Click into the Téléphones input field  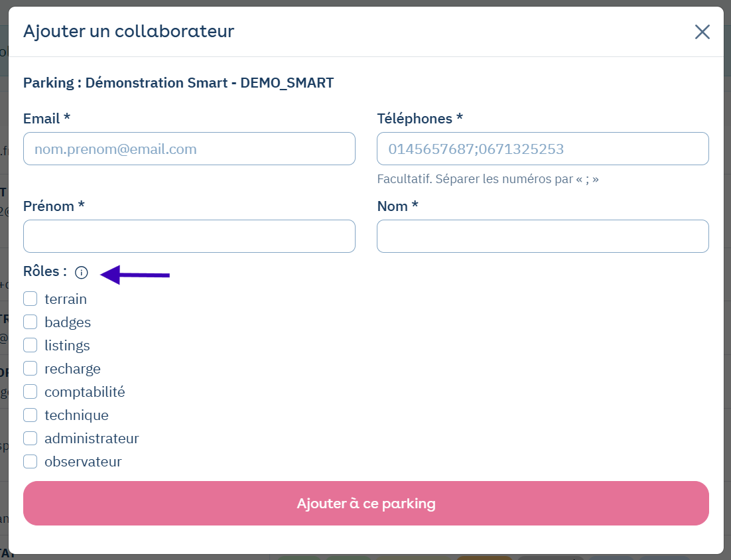pyautogui.click(x=543, y=149)
